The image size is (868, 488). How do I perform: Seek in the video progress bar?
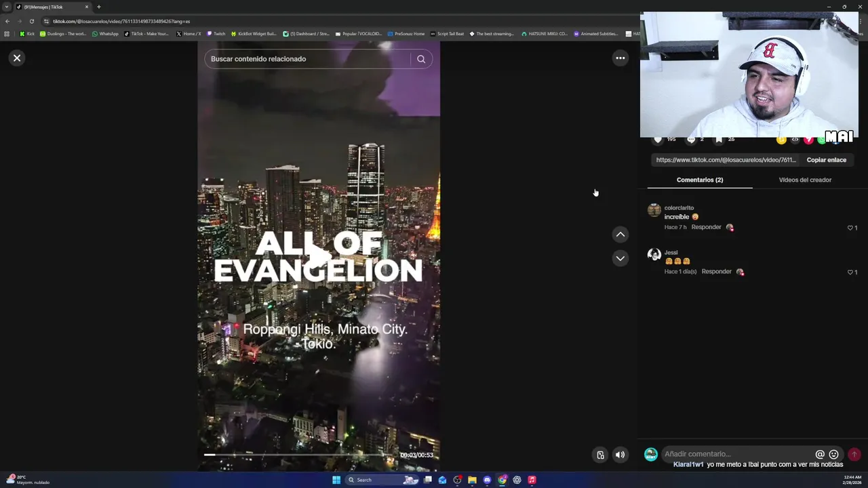pos(298,455)
